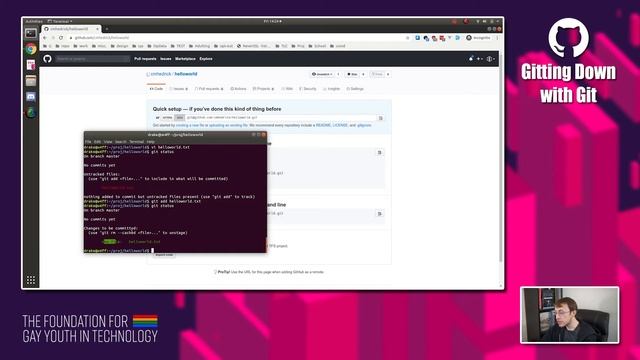Image resolution: width=640 pixels, height=360 pixels.
Task: Fork the helloworld repository
Action: tap(377, 74)
